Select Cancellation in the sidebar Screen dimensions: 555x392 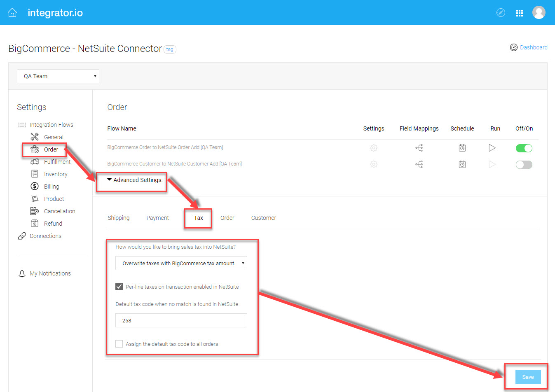pos(60,211)
